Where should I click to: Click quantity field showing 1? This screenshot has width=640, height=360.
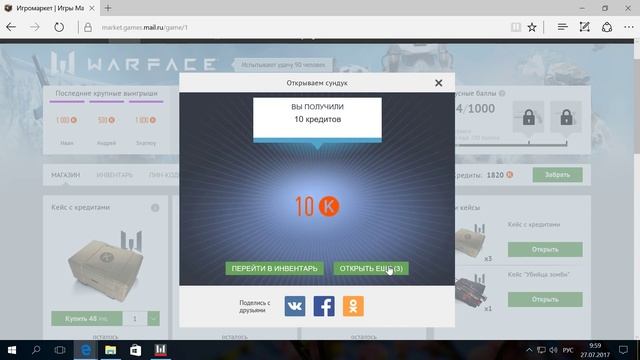click(135, 318)
